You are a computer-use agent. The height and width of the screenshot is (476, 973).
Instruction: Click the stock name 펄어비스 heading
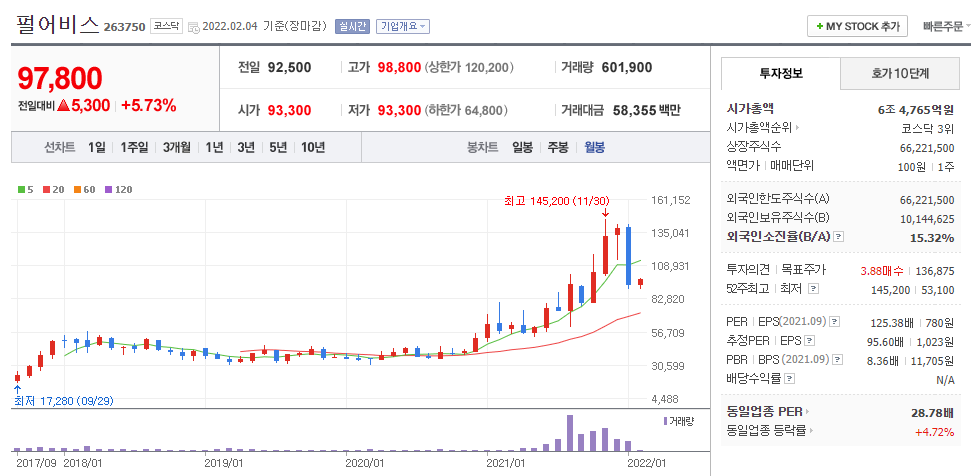[x=58, y=25]
